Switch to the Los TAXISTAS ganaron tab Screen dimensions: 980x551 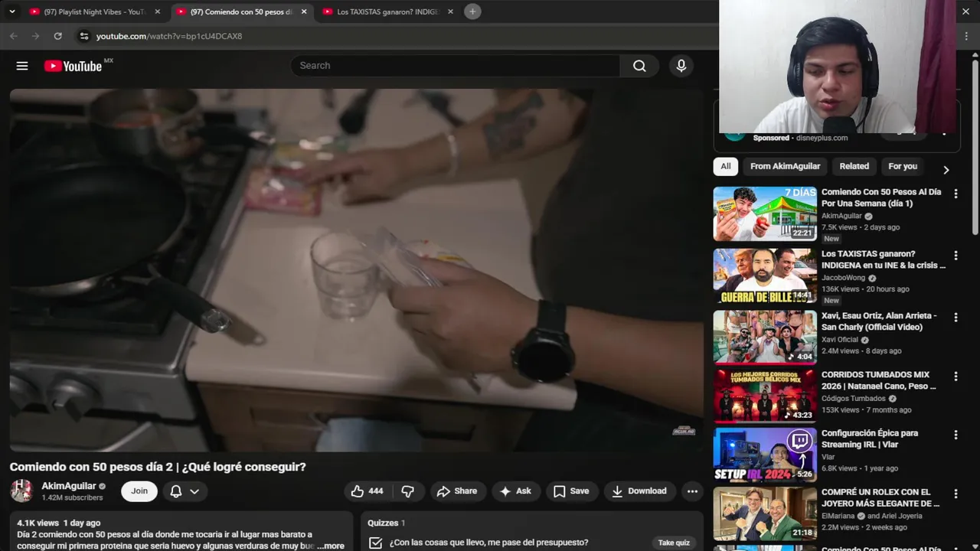tap(387, 11)
